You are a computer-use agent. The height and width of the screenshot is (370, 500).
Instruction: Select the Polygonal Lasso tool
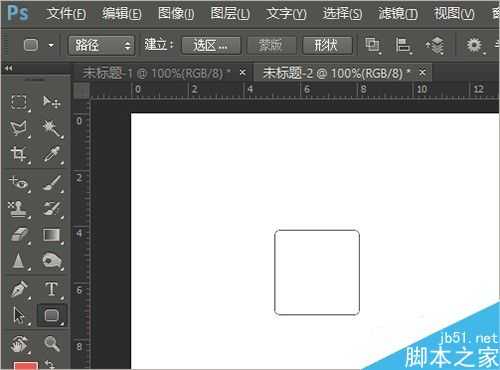point(19,128)
